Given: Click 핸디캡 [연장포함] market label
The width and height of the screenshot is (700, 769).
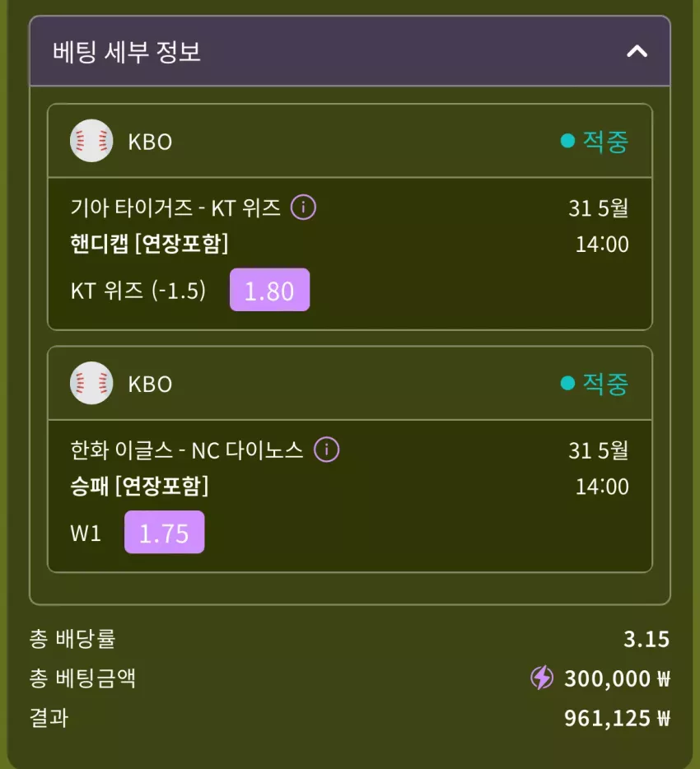Looking at the screenshot, I should click(x=149, y=244).
